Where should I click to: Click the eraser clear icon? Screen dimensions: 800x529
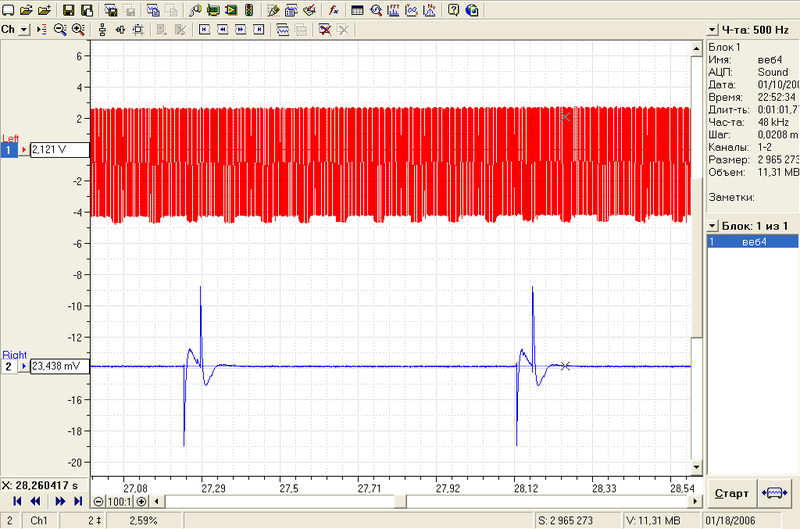click(x=309, y=10)
